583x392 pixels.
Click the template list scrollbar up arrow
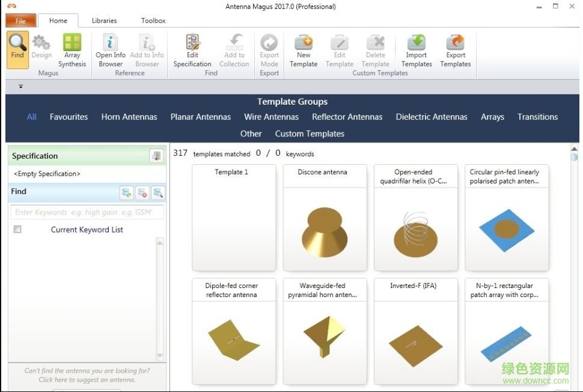coord(574,149)
